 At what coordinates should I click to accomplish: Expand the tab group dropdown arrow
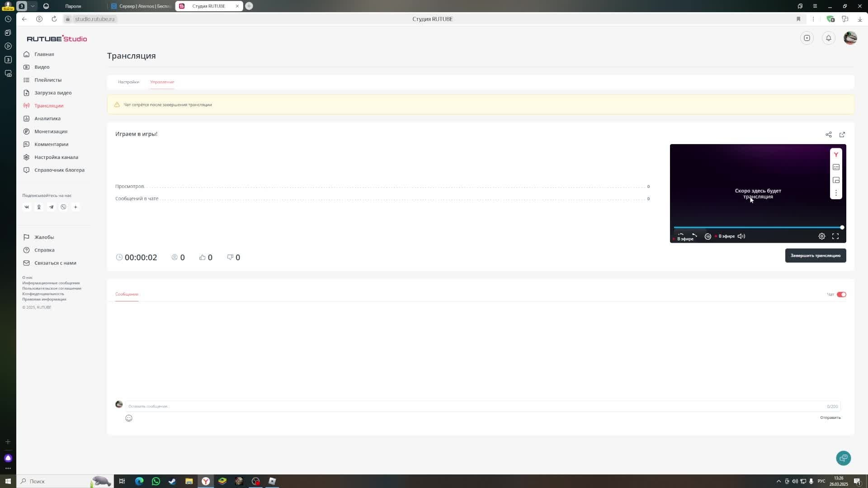(x=33, y=6)
